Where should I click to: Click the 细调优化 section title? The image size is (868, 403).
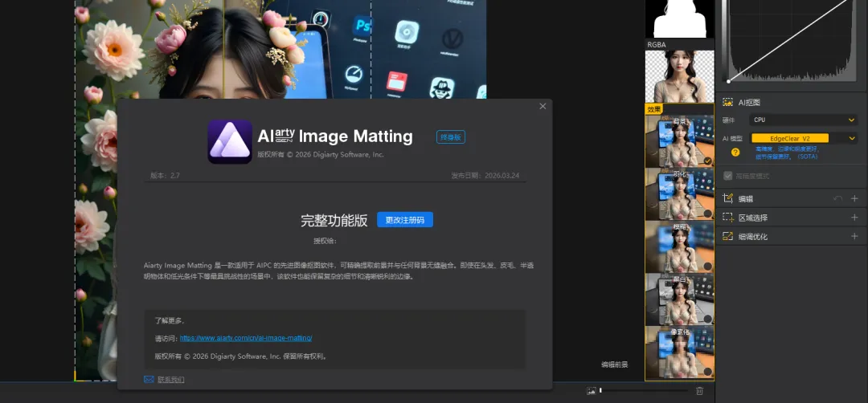tap(753, 237)
